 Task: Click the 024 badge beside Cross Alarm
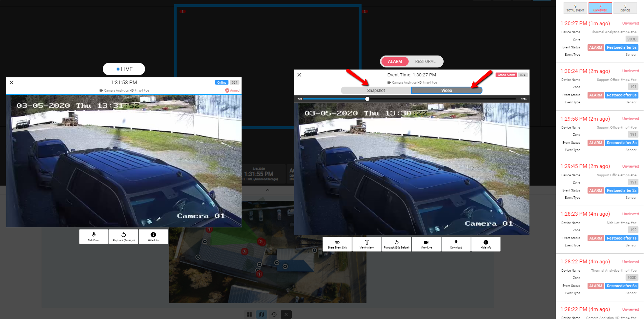(x=523, y=75)
